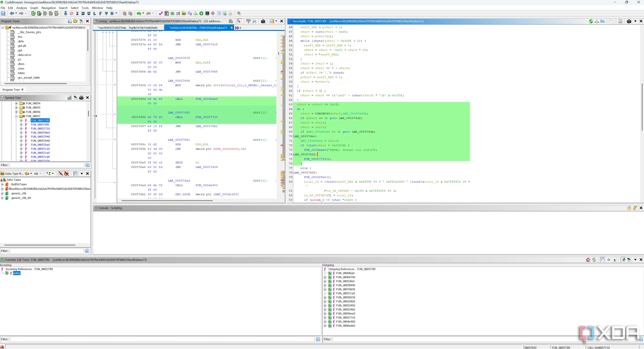Image resolution: width=644 pixels, height=349 pixels.
Task: Select the entry incoming reference
Action: point(16,273)
